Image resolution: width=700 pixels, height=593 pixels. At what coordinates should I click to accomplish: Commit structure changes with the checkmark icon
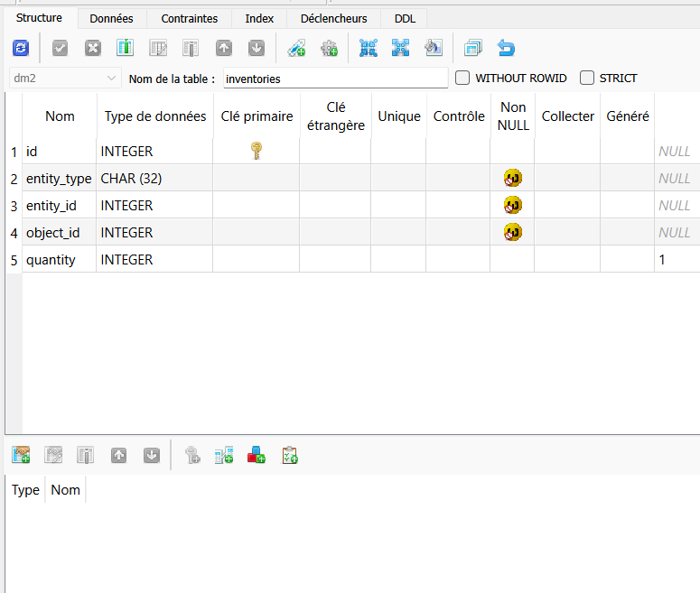coord(60,48)
